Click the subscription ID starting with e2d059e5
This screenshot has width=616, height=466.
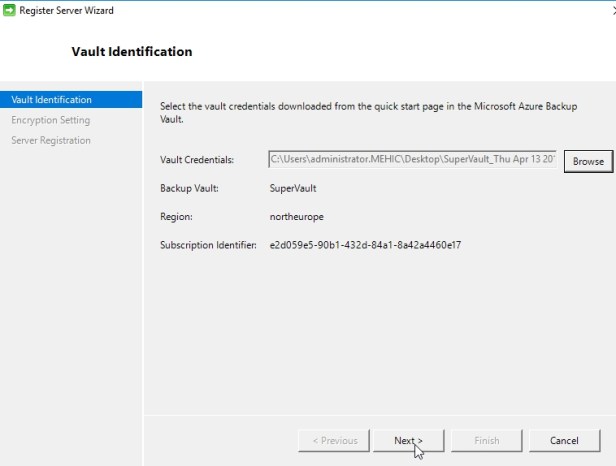tap(365, 244)
